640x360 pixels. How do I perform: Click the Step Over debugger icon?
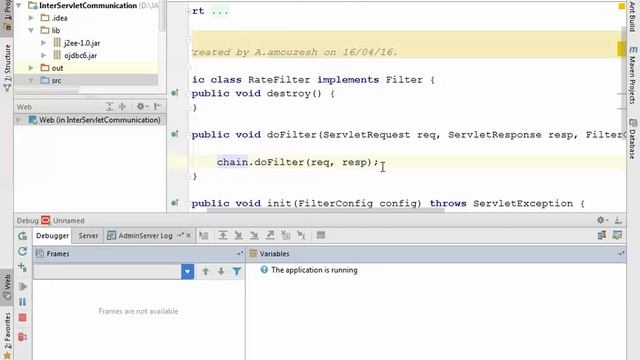pos(223,235)
